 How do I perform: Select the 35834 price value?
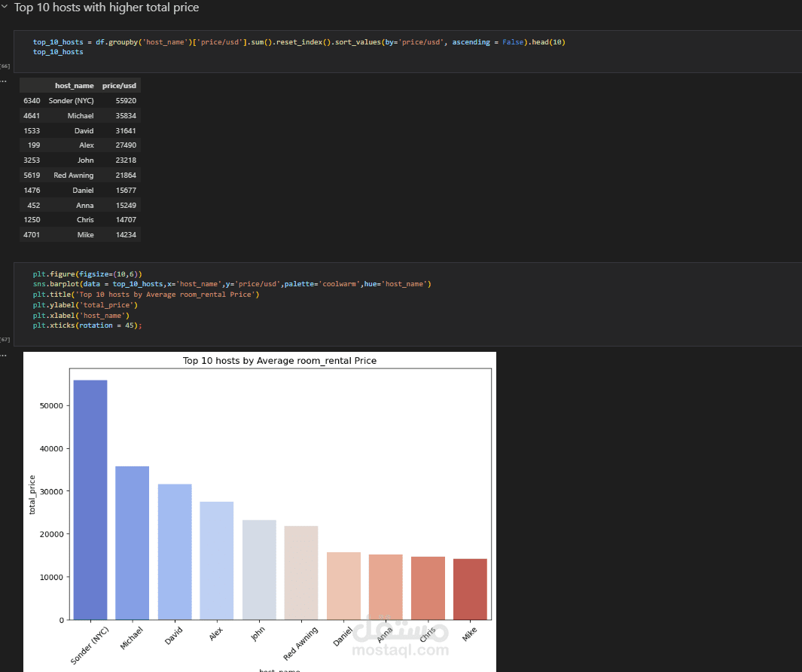[x=126, y=116]
